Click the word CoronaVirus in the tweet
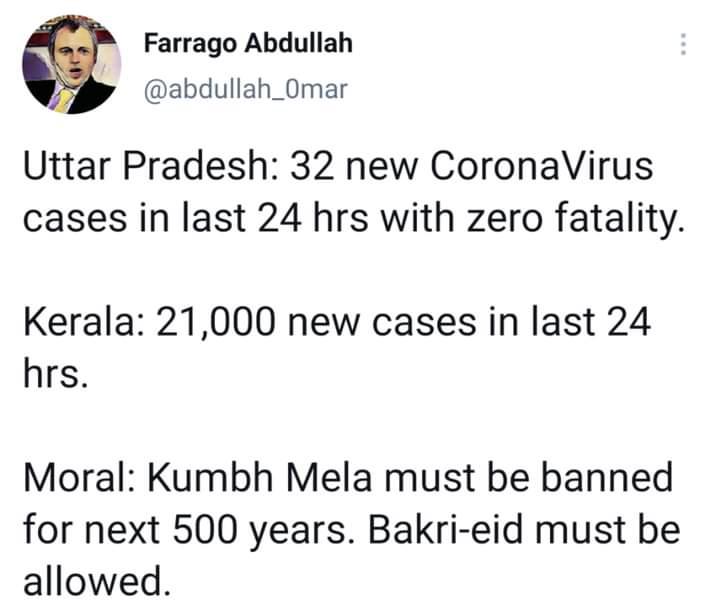 pyautogui.click(x=541, y=166)
